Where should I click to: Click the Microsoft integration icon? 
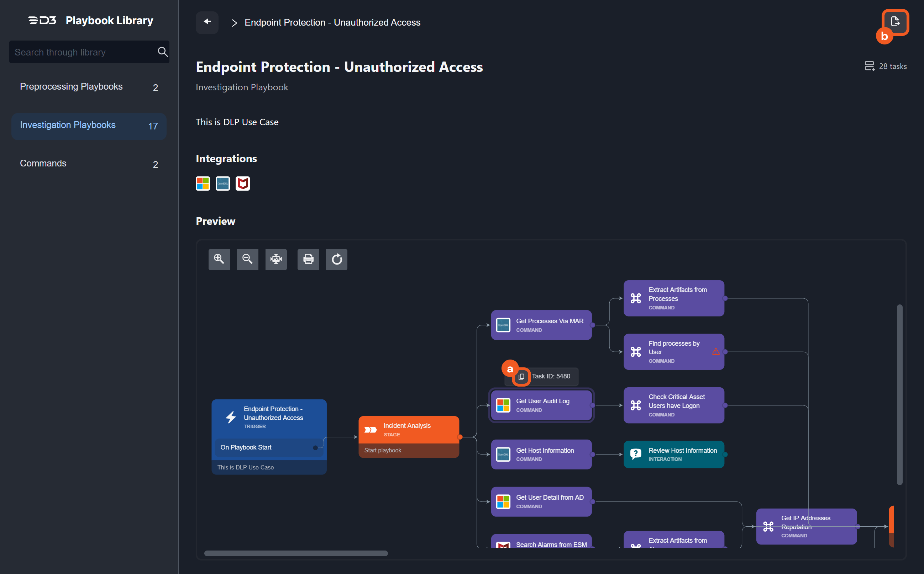tap(203, 184)
